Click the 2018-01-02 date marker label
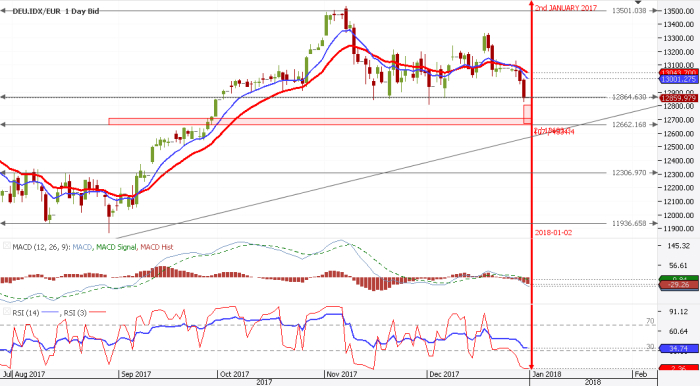 (553, 232)
